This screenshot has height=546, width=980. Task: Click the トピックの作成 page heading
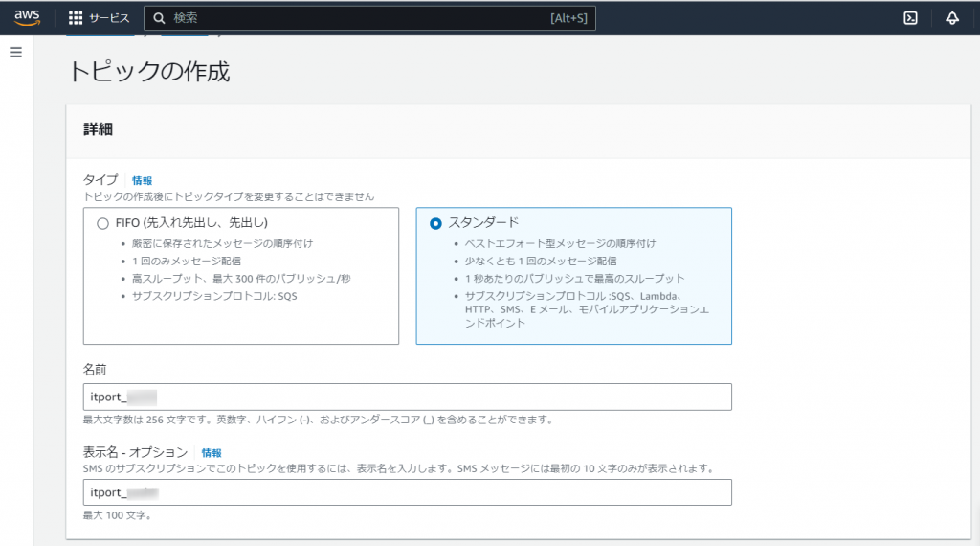point(149,71)
